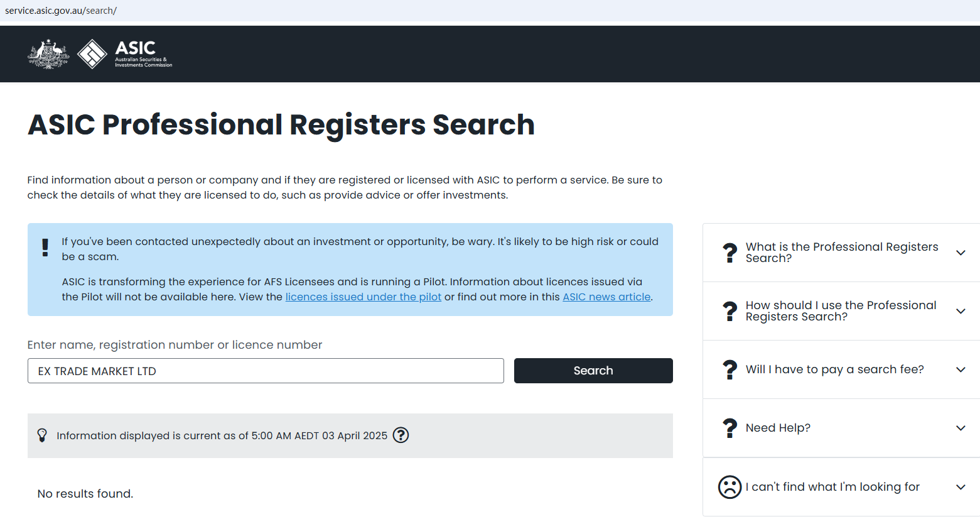This screenshot has width=980, height=519.
Task: Open the ASIC news article link
Action: (x=606, y=297)
